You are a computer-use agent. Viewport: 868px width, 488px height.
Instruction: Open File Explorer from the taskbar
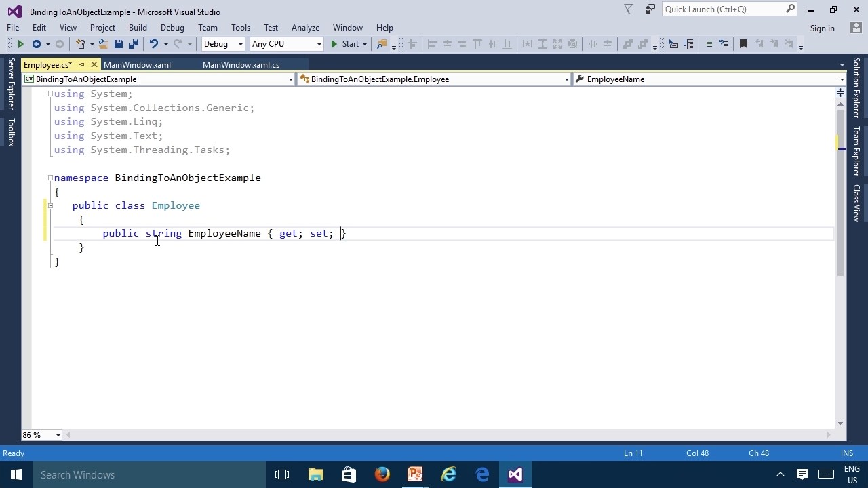pos(315,474)
